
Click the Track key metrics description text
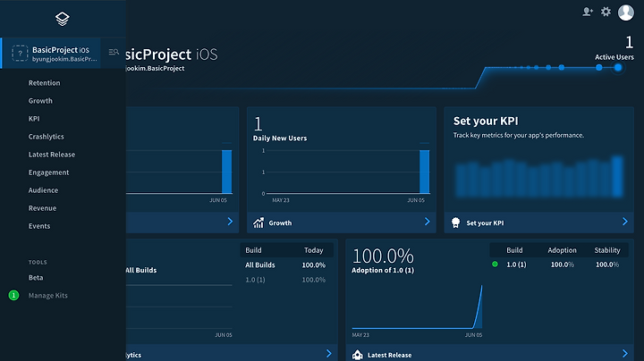tap(518, 136)
